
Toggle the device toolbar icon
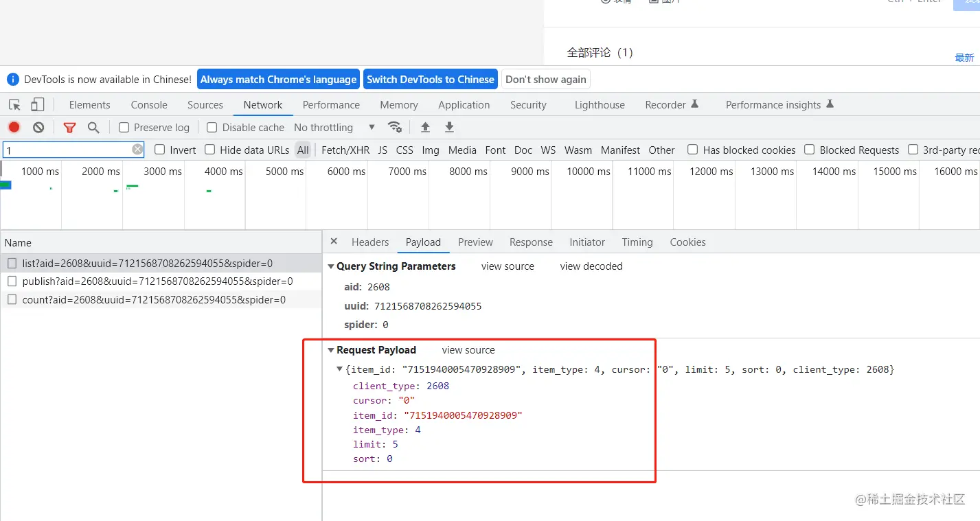(x=38, y=105)
